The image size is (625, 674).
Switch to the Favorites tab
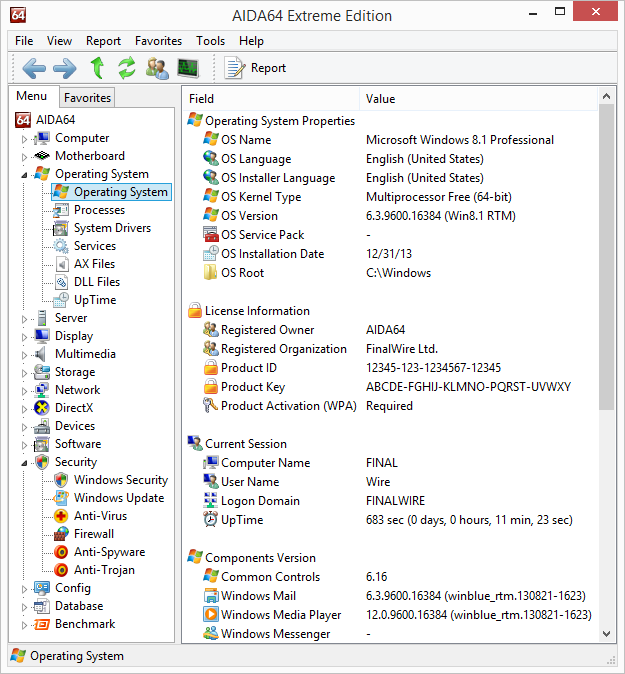pyautogui.click(x=88, y=97)
